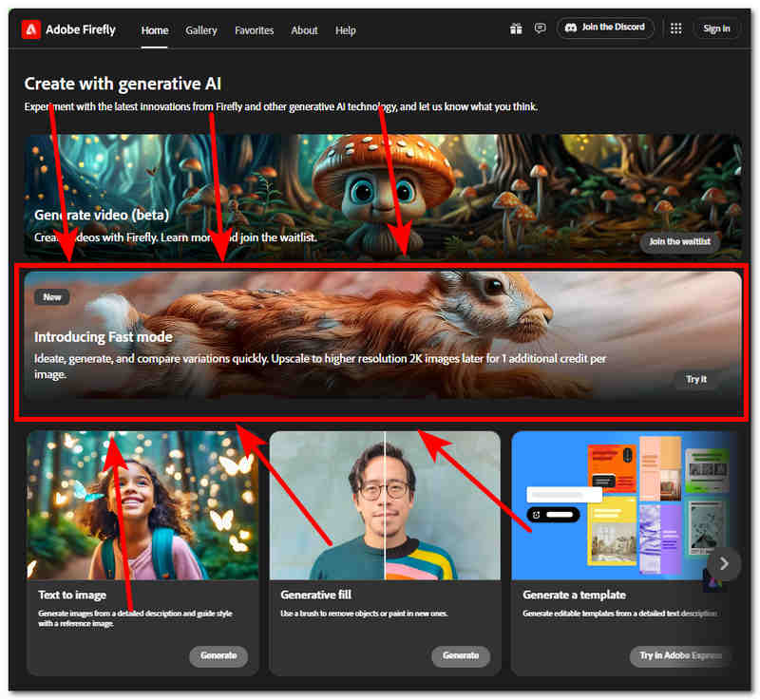Image resolution: width=760 pixels, height=700 pixels.
Task: Click Generate under Generative fill
Action: [461, 655]
